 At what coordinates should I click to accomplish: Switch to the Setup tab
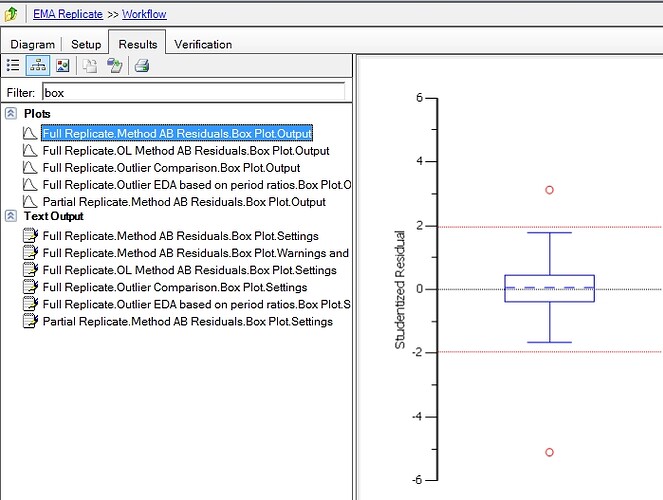pos(86,44)
